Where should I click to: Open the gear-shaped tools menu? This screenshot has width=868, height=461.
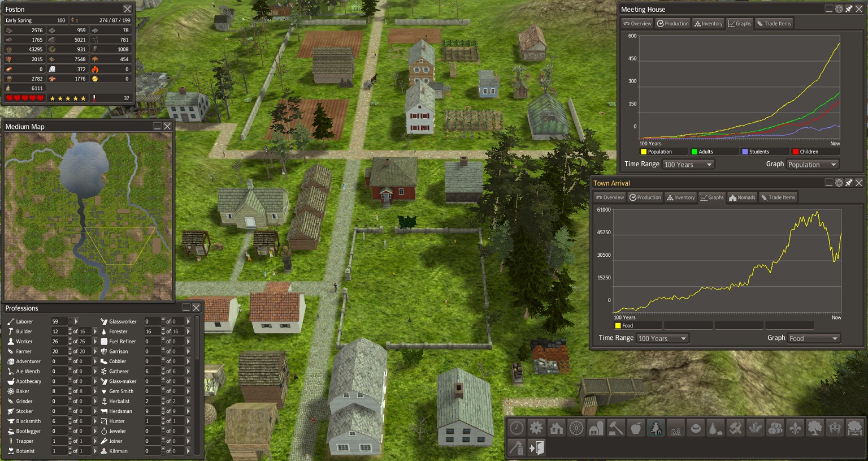pos(536,428)
